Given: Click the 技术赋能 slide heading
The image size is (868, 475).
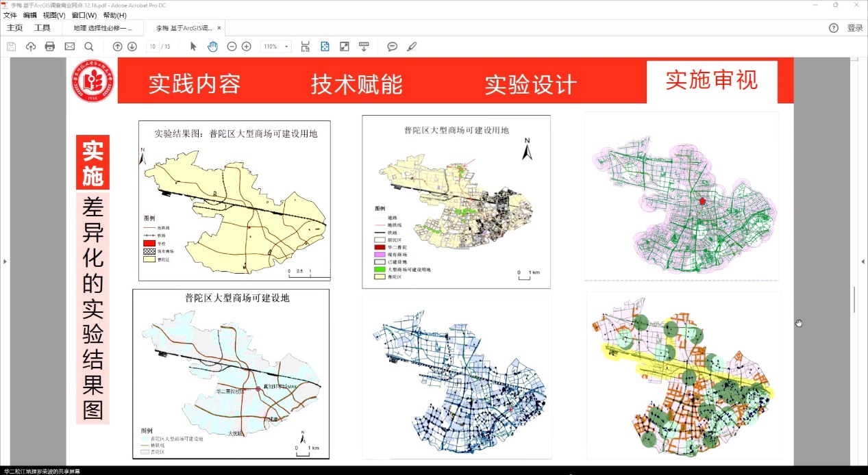Looking at the screenshot, I should (x=356, y=84).
